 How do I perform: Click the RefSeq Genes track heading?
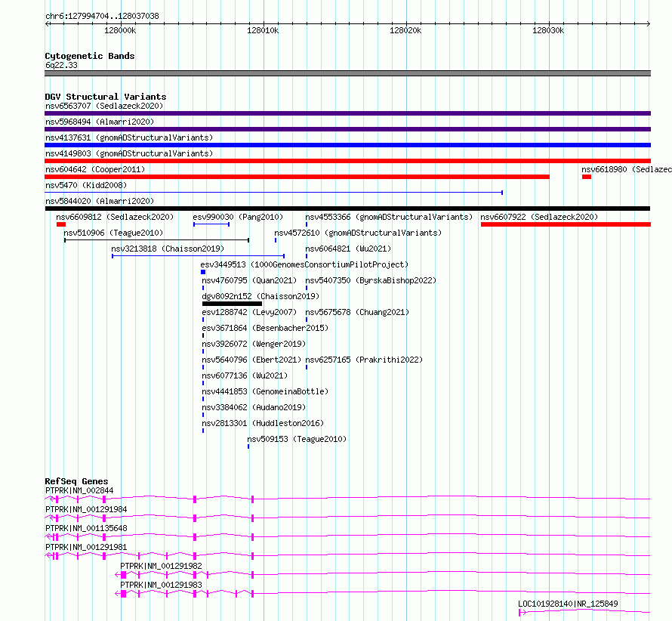76,481
